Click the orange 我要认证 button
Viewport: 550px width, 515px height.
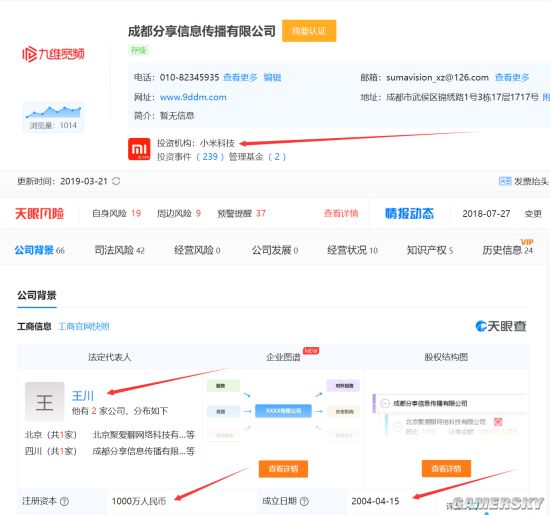point(309,31)
